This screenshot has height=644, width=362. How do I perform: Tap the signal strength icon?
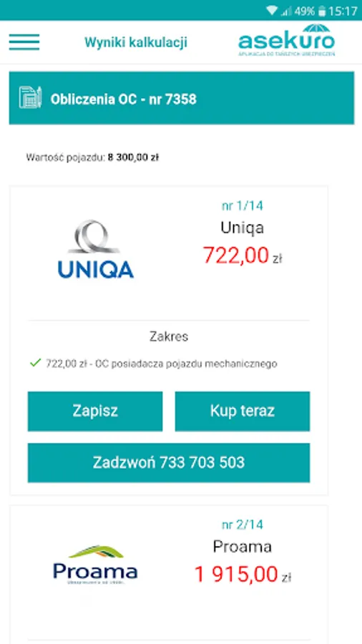coord(286,11)
